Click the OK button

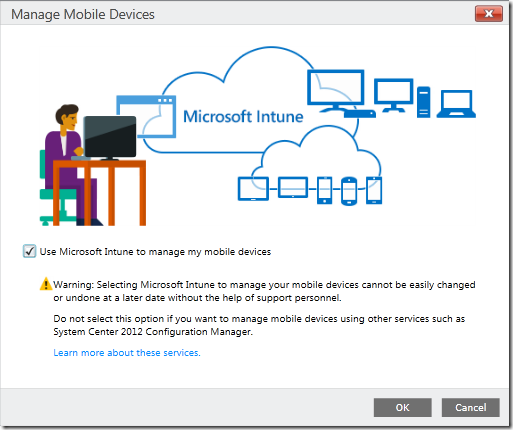tap(403, 407)
